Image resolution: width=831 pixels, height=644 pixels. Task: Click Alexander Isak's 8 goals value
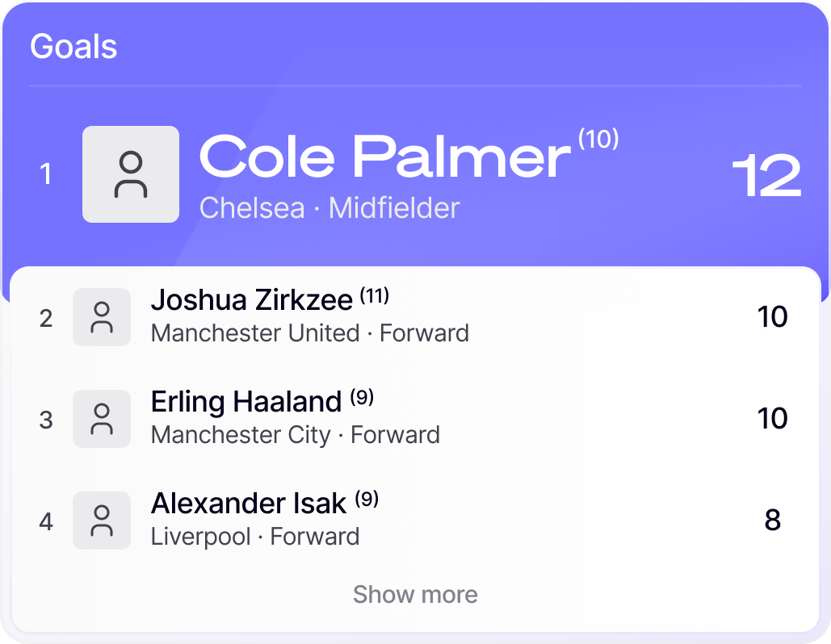(x=772, y=521)
